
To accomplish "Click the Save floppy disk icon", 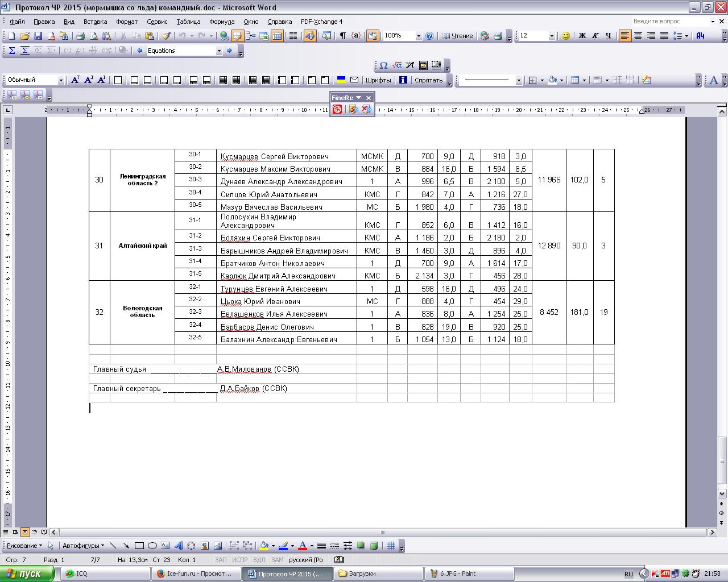I will pos(38,36).
